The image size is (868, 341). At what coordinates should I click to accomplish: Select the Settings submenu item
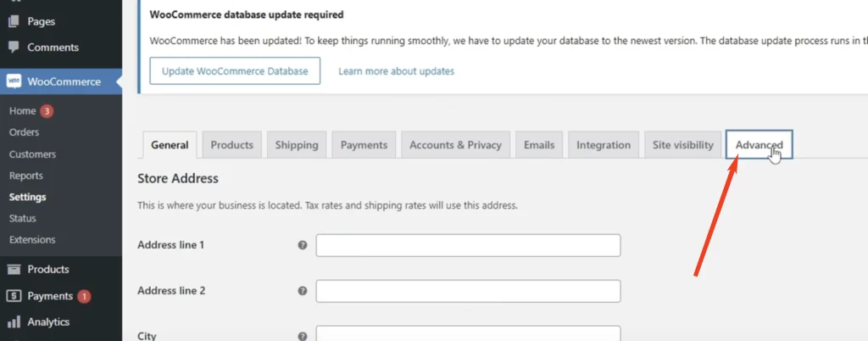pos(27,197)
